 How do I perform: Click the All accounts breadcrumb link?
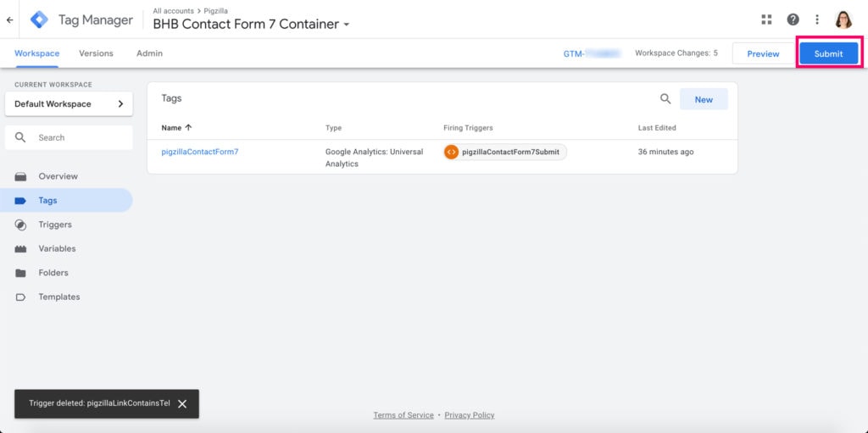pyautogui.click(x=173, y=11)
